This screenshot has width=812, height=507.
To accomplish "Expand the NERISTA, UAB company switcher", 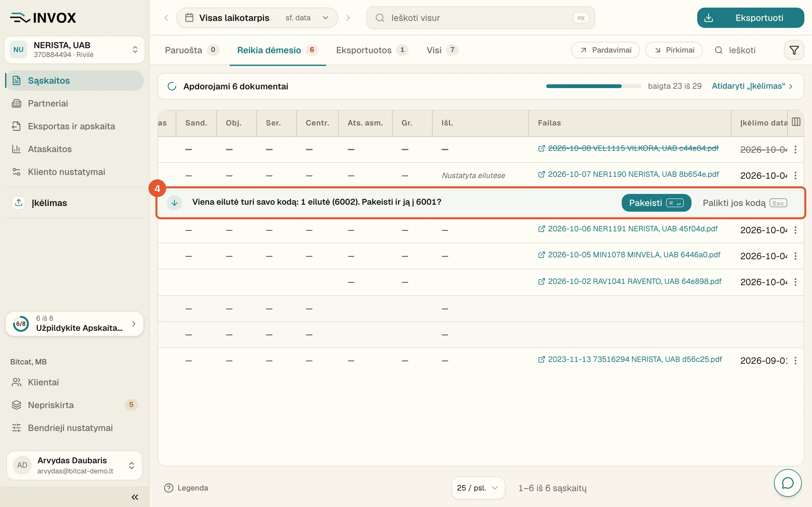I will tap(75, 50).
